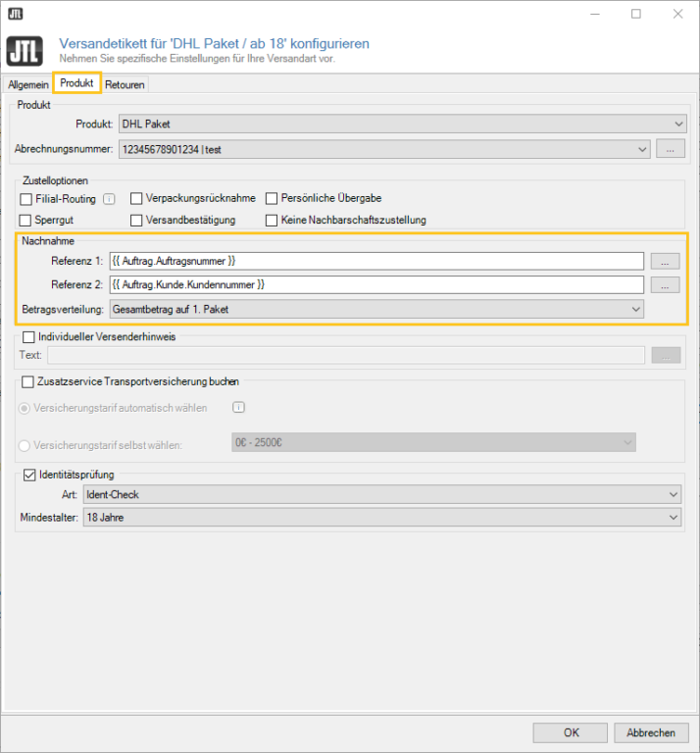Maximize the configuration window

click(x=635, y=14)
